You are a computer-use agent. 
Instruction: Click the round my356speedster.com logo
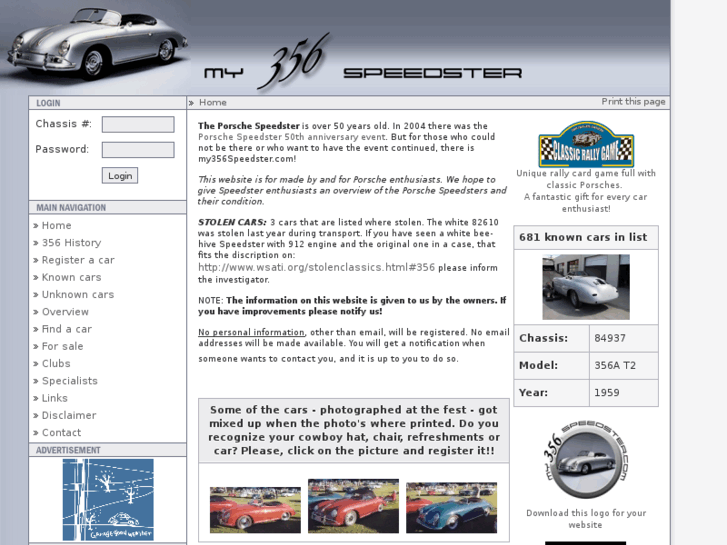coord(586,460)
